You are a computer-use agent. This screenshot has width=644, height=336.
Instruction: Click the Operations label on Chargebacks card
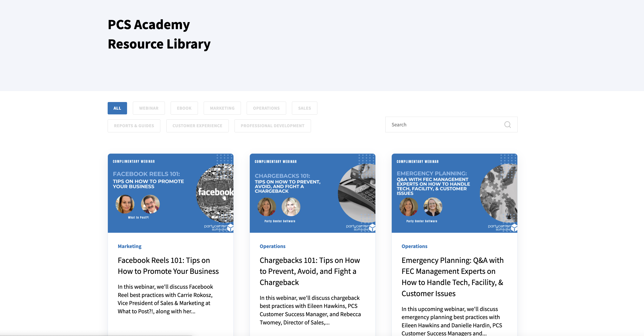pyautogui.click(x=272, y=246)
